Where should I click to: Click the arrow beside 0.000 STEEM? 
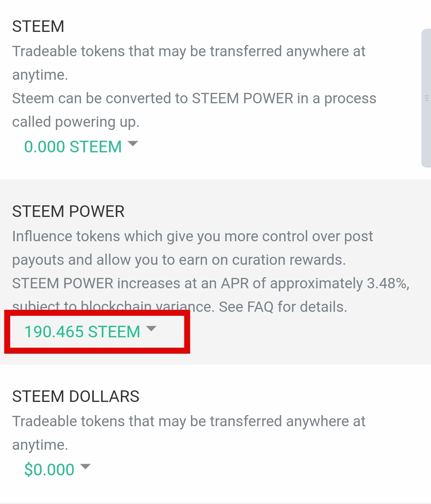point(132,144)
